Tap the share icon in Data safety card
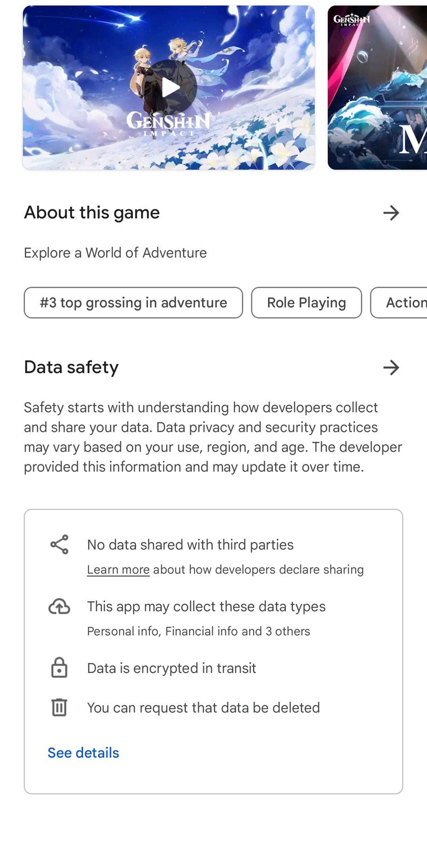427x868 pixels. (59, 545)
